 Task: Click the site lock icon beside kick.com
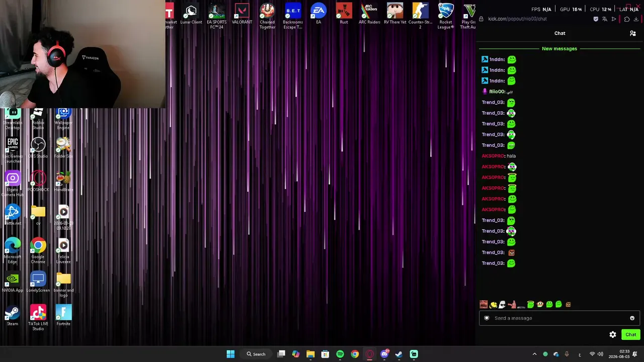[481, 19]
